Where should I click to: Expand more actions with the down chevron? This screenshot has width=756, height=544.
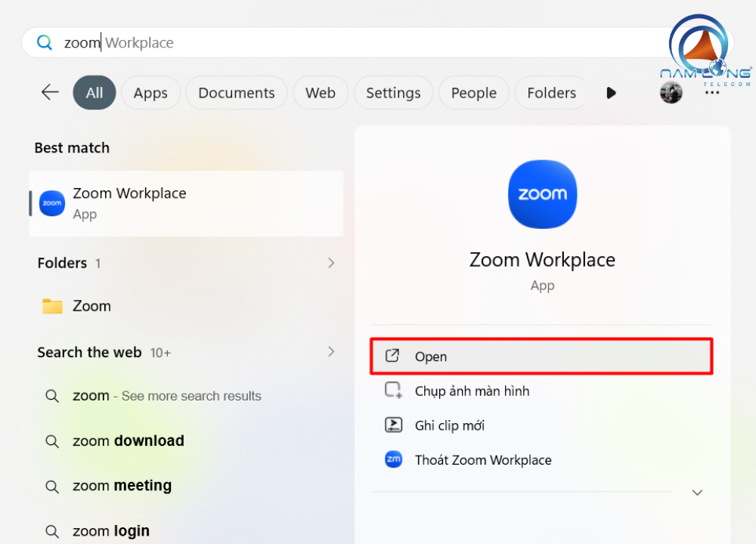pyautogui.click(x=697, y=493)
